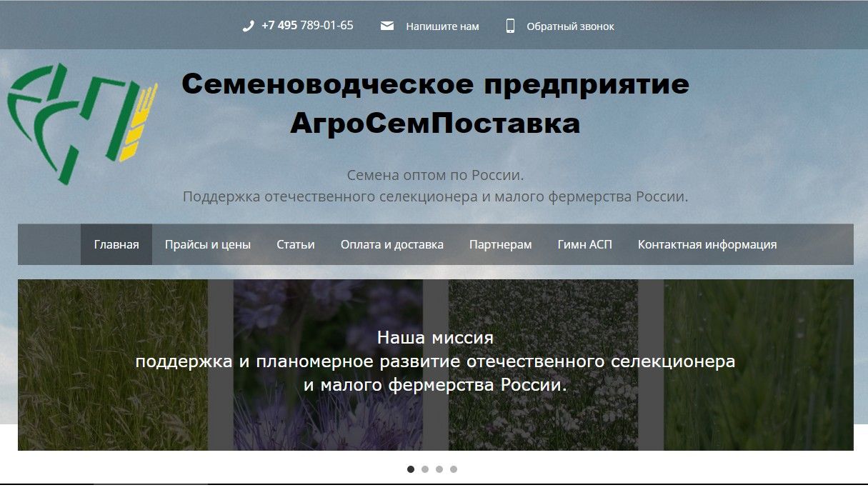Call the number +7 495 789-01-65

307,26
